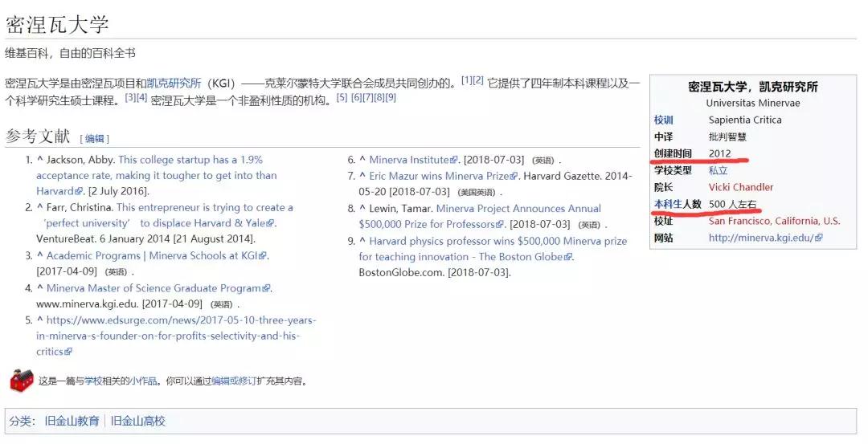Click external-link icon after edsurge URL
The height and width of the screenshot is (444, 868).
[68, 352]
